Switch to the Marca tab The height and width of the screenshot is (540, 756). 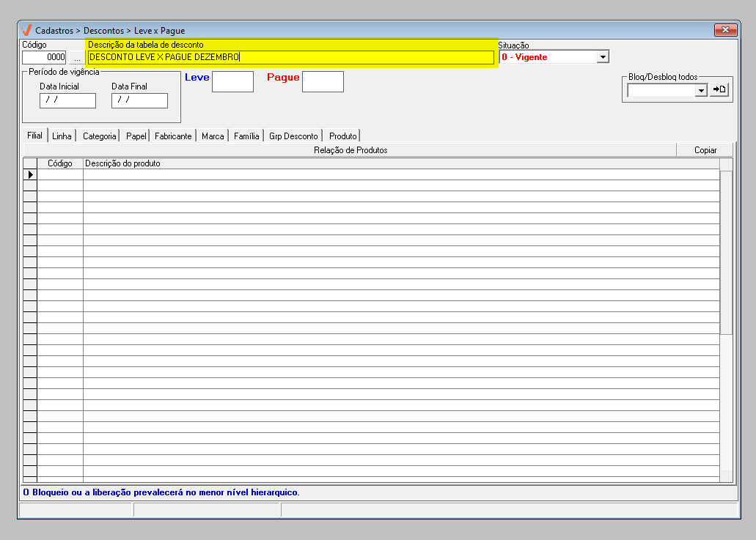coord(213,136)
